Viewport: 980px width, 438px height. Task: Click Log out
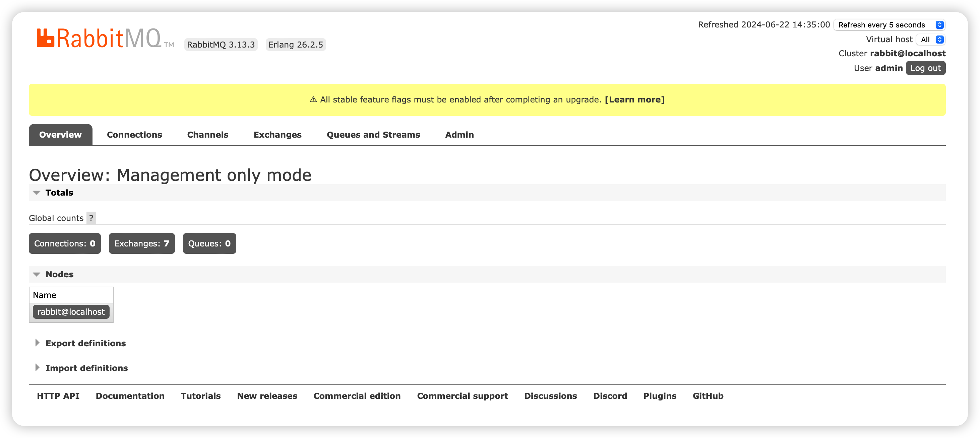point(926,68)
